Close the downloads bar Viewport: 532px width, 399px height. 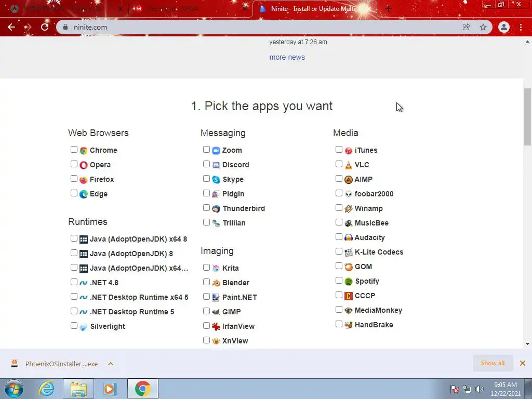pos(523,363)
